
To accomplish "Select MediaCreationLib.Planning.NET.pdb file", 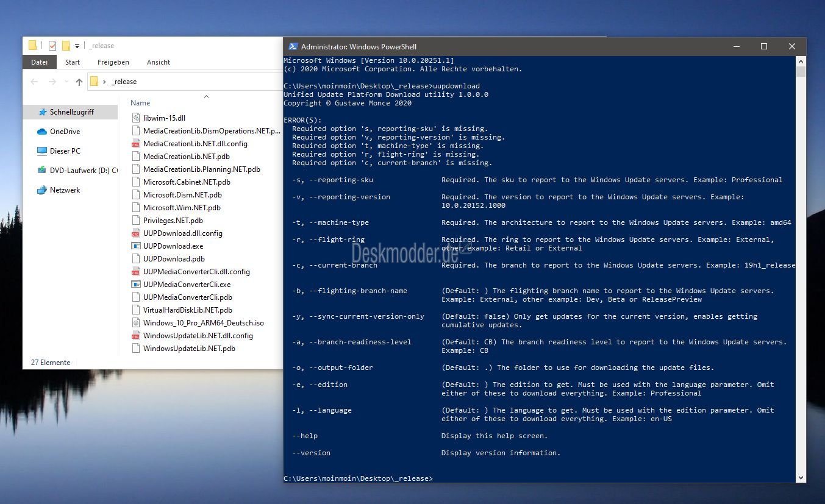I will pos(202,169).
